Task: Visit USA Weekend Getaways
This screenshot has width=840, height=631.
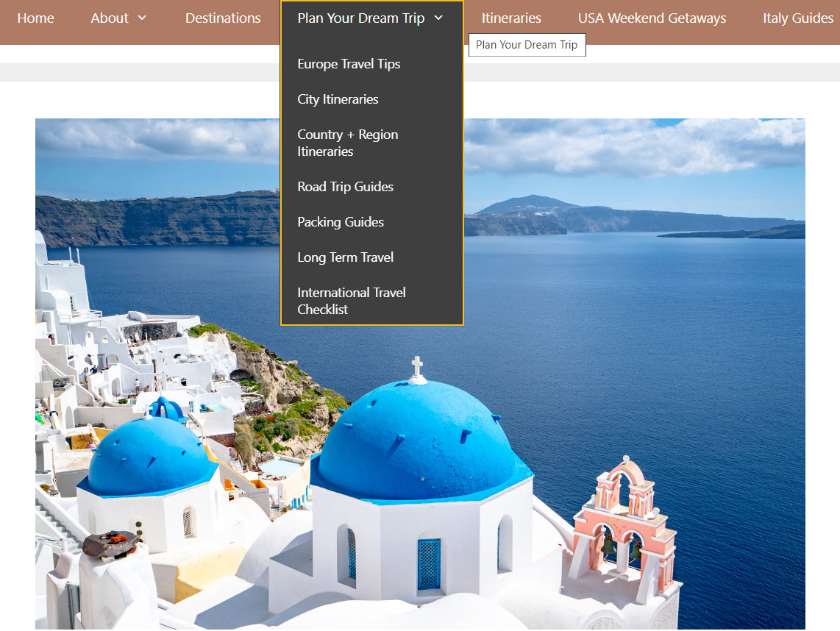Action: 652,18
